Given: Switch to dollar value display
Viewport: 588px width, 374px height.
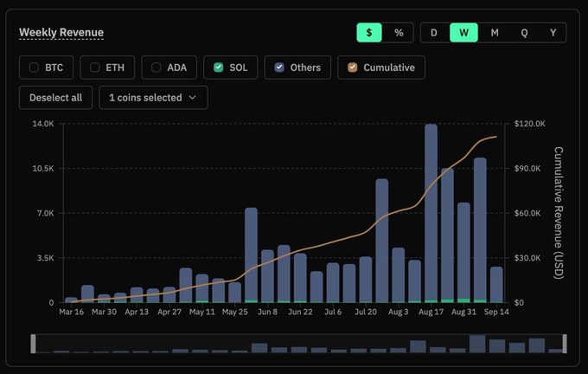Looking at the screenshot, I should pyautogui.click(x=369, y=33).
